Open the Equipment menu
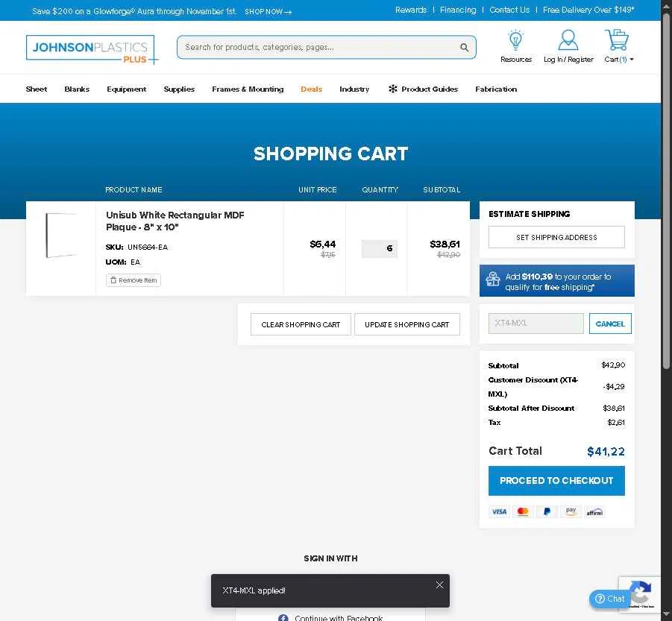The width and height of the screenshot is (672, 621). 127,89
